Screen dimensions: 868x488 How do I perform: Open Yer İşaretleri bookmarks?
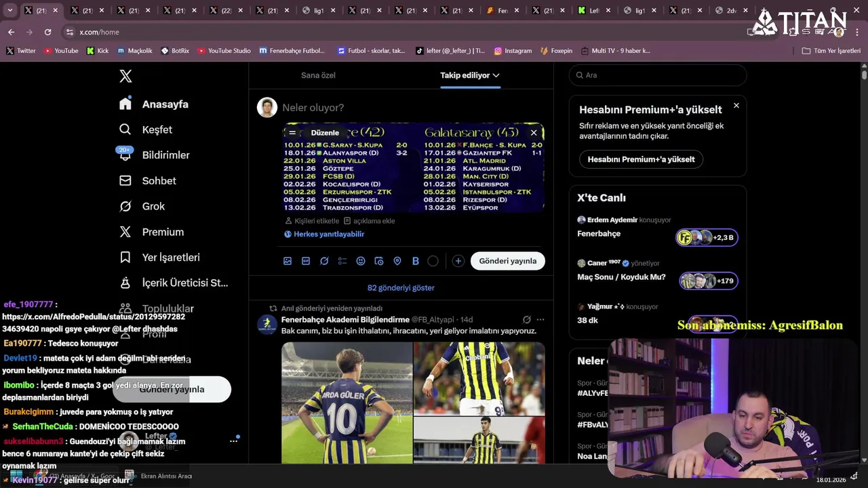(x=160, y=258)
